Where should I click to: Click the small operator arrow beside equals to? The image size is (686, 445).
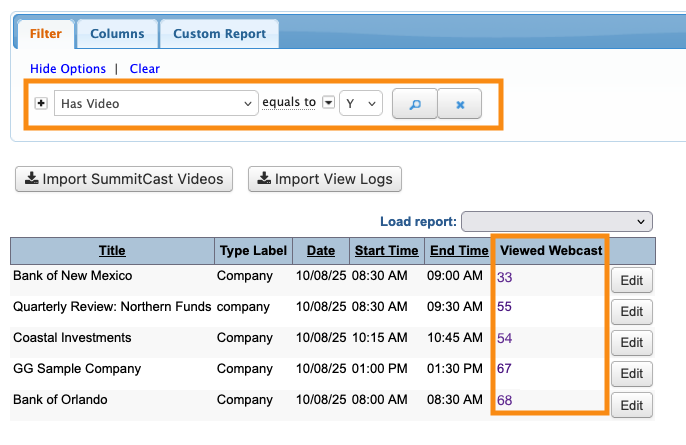[328, 103]
